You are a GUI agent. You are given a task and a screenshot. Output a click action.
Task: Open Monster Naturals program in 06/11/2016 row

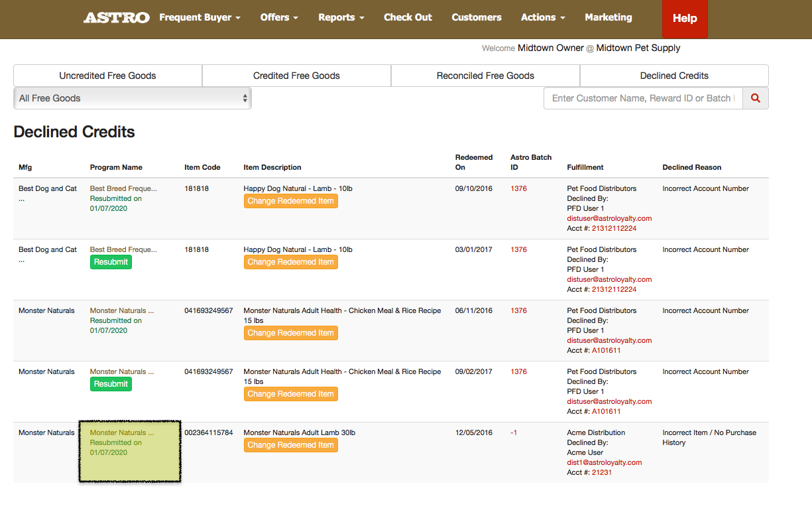[122, 310]
